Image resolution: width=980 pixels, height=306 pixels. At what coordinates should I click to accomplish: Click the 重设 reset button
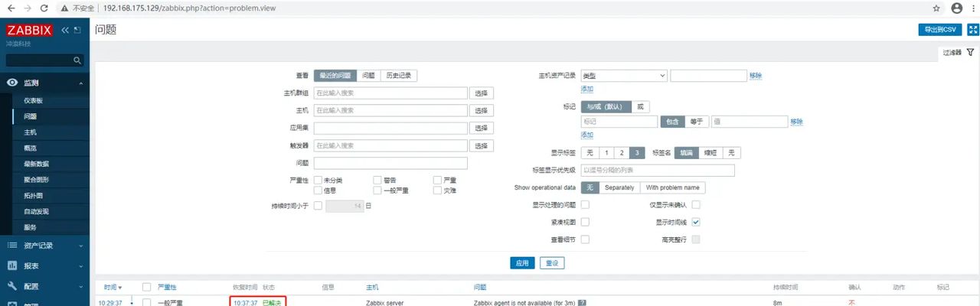552,262
